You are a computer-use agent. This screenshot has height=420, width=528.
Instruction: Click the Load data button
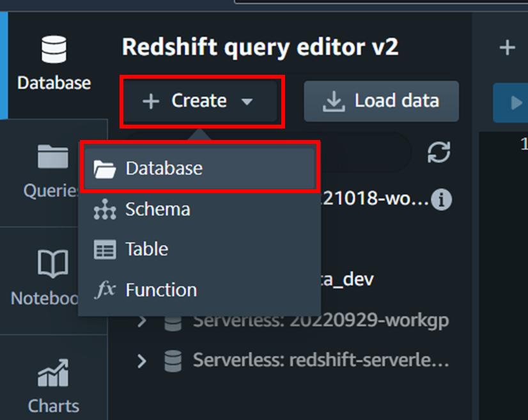click(x=381, y=101)
